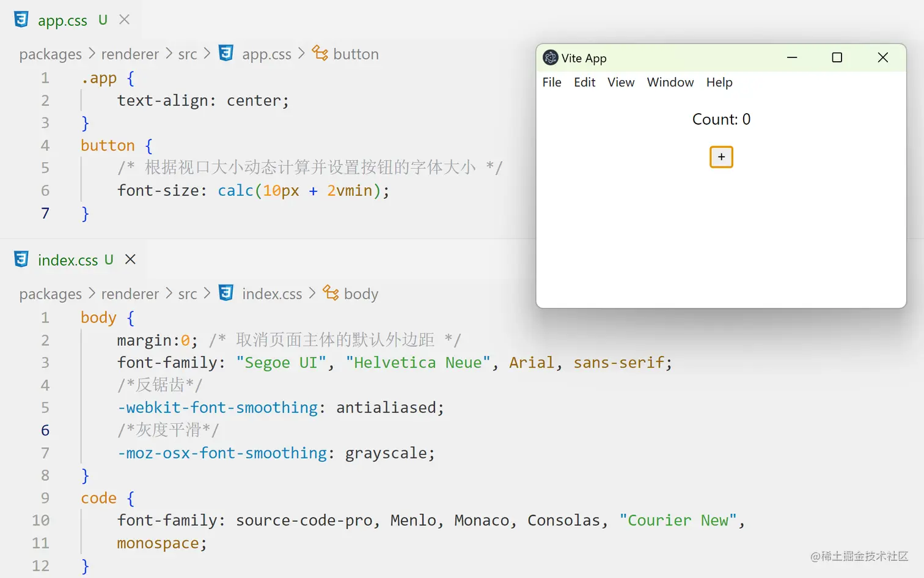Click the 'monospace;' line in index.css
The width and height of the screenshot is (924, 578).
162,544
